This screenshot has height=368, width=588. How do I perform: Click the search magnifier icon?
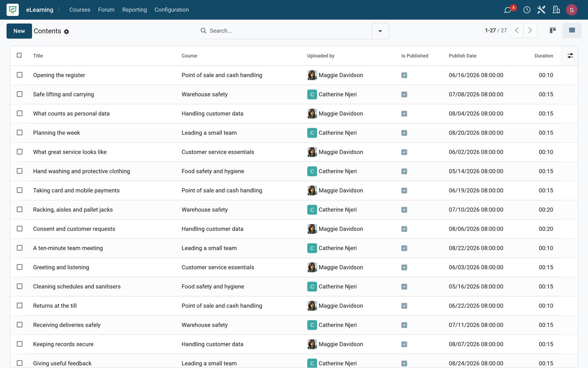click(203, 31)
